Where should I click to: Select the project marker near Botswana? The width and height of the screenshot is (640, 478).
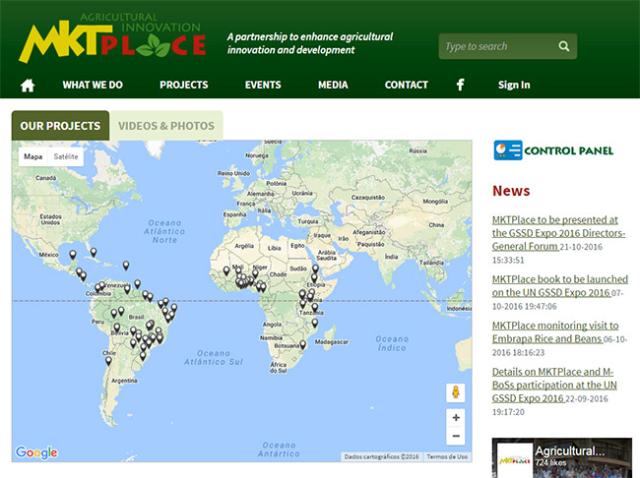click(x=302, y=345)
